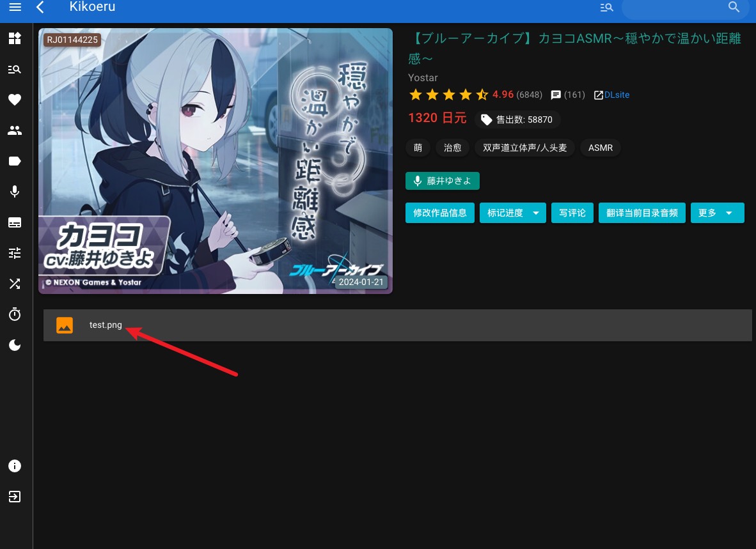Select the 治愈 tag chip
The image size is (756, 549).
pyautogui.click(x=452, y=148)
